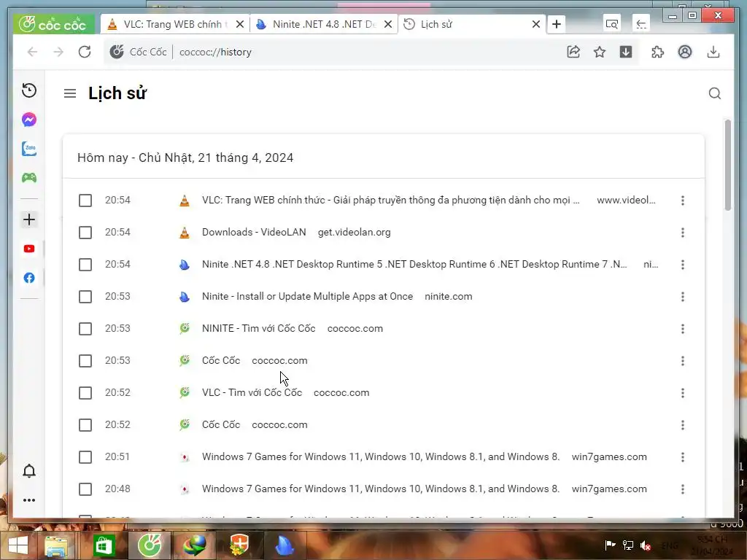Tick checkbox for Downloads - VideoLAN entry
This screenshot has height=560, width=747.
click(x=85, y=233)
